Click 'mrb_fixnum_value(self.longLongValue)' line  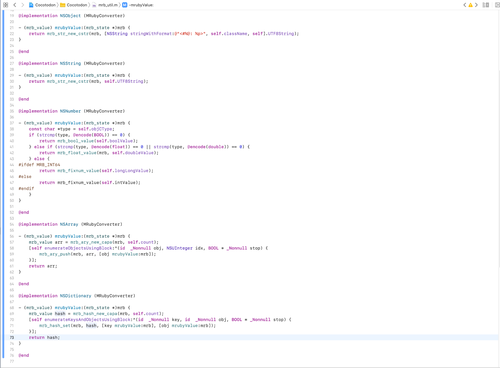pyautogui.click(x=96, y=171)
